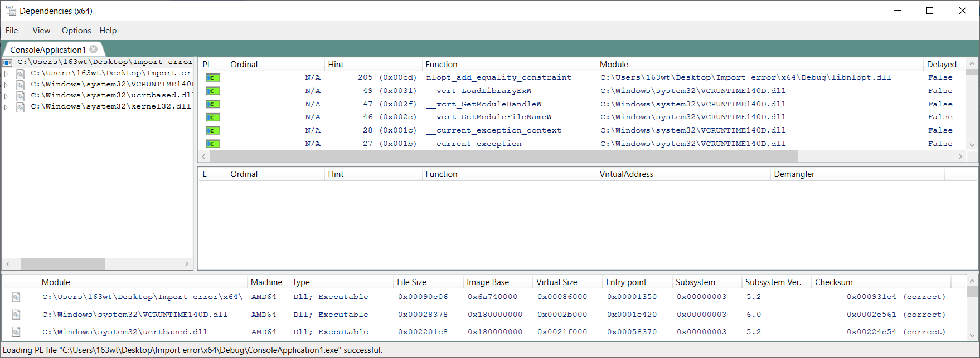Click the VCRUNTIME140D module icon in tree
The image size is (980, 358).
click(x=21, y=85)
